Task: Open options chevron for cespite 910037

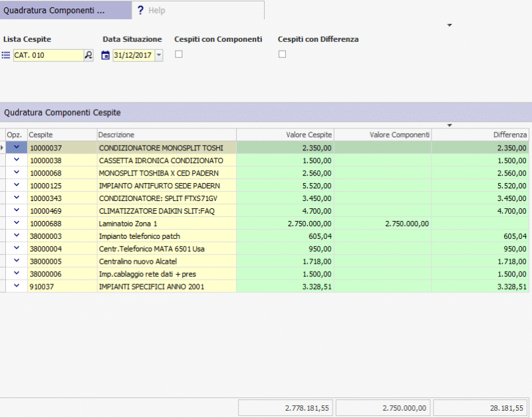Action: 16,286
